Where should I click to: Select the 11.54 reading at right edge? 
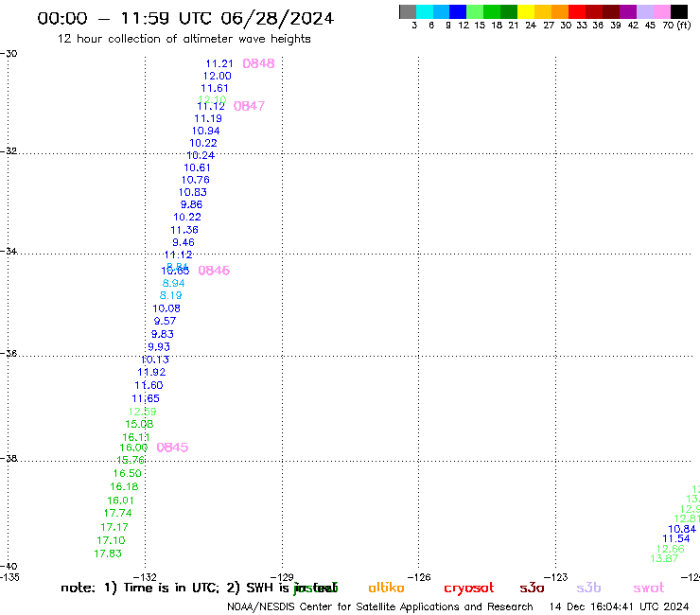(x=676, y=538)
